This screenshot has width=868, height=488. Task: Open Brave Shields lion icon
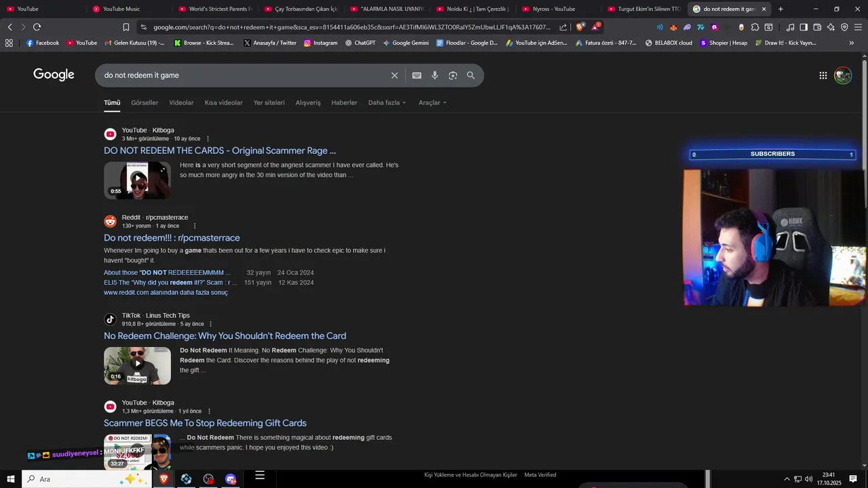[x=580, y=27]
